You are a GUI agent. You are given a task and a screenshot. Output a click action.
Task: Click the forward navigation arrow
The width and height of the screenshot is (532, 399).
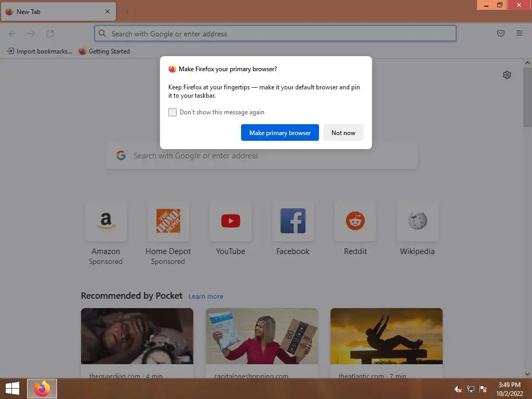tap(31, 33)
